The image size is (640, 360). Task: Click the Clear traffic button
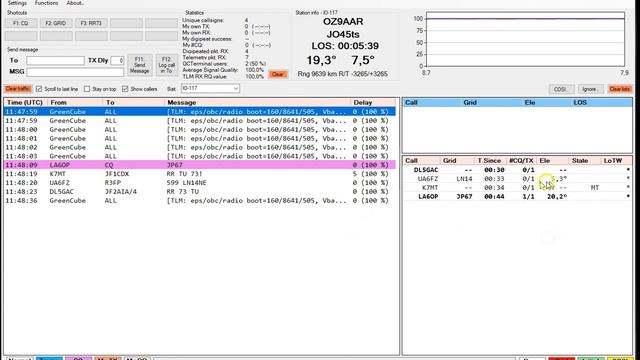(x=18, y=89)
